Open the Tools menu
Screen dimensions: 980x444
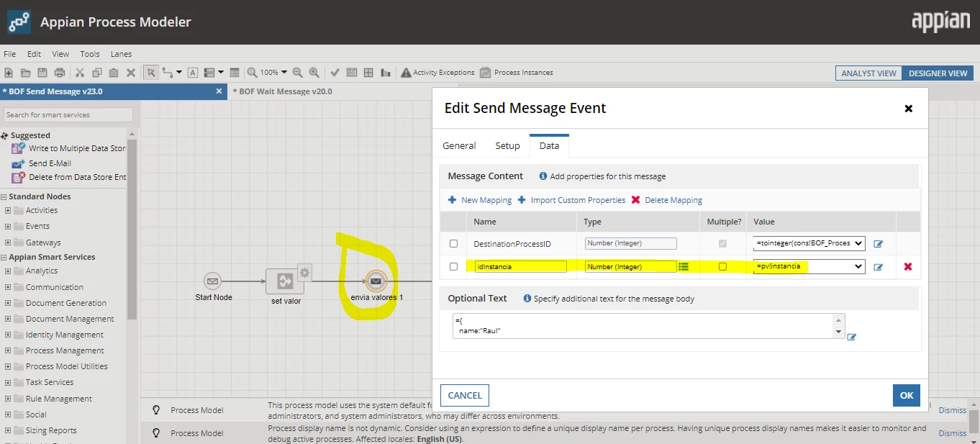[90, 54]
